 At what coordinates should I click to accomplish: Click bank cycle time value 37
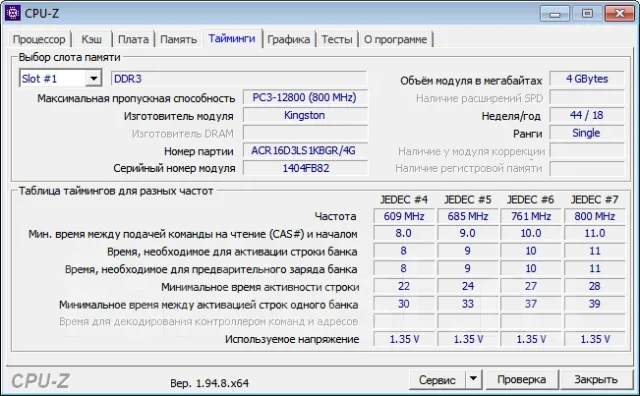coord(531,304)
